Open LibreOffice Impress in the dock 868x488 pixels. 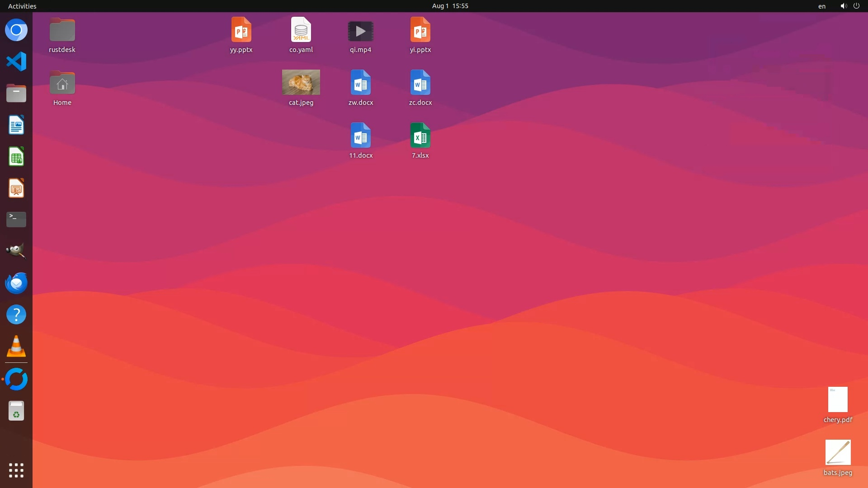pyautogui.click(x=16, y=188)
